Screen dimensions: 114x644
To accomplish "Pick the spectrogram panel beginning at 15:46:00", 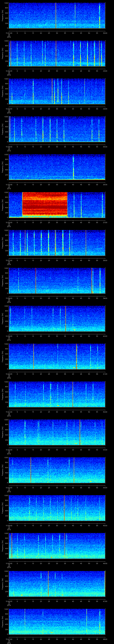I will pyautogui.click(x=57, y=584).
